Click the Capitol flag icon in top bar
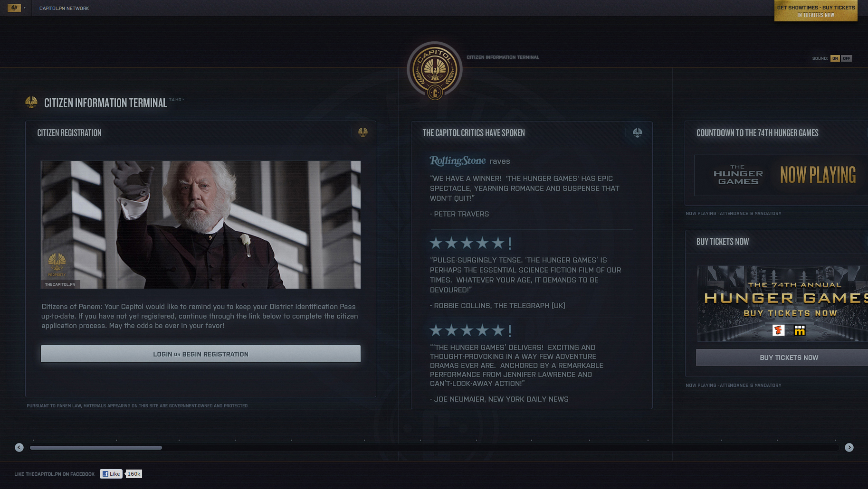This screenshot has width=868, height=489. pos(14,8)
